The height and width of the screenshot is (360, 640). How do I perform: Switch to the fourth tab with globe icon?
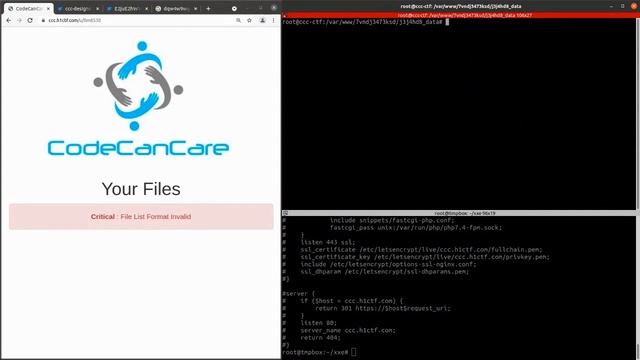pos(175,9)
